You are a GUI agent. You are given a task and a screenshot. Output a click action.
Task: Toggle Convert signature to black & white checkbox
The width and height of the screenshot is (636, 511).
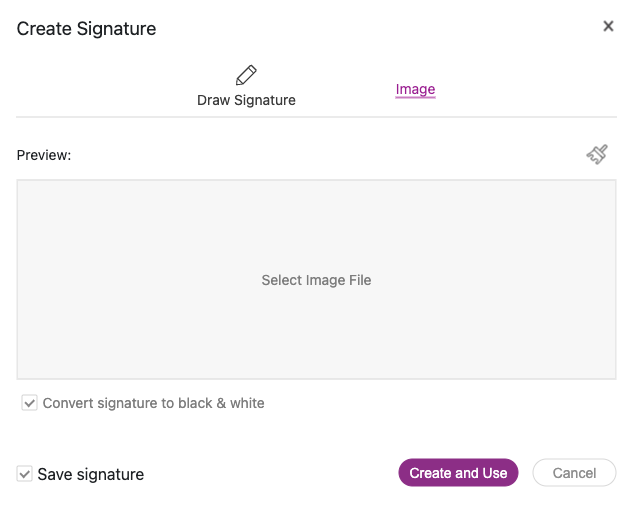coord(30,403)
